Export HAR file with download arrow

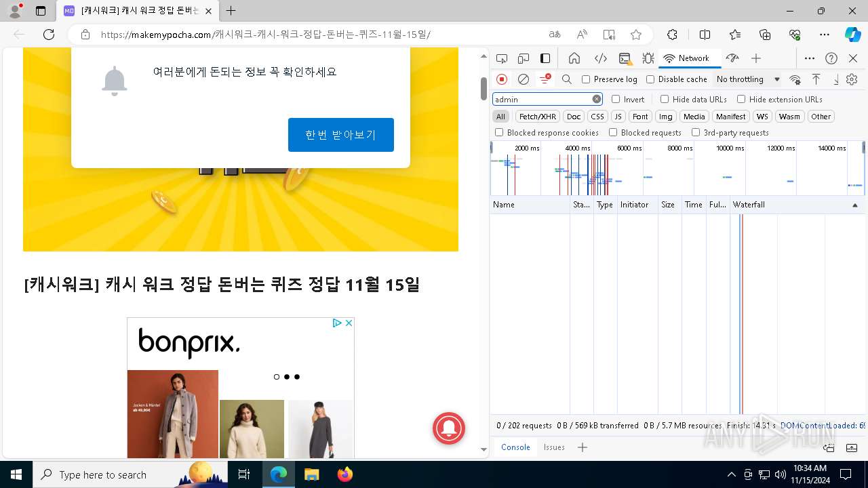point(836,79)
